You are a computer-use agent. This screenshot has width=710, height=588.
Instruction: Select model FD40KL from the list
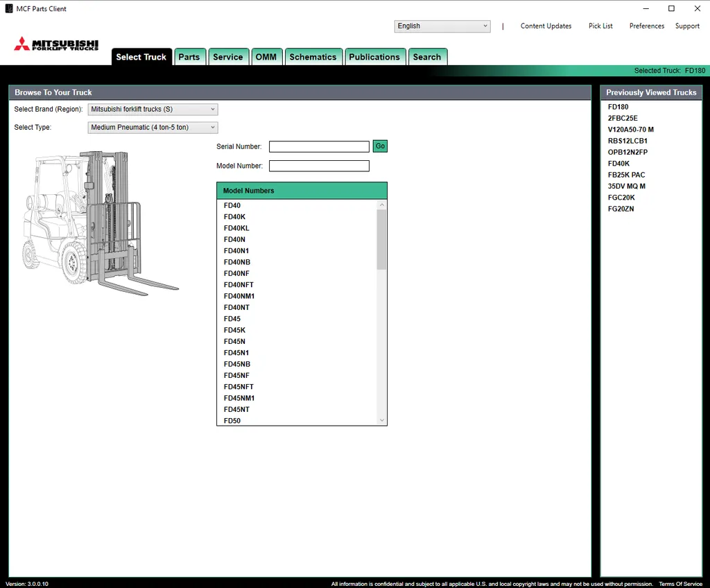(236, 228)
